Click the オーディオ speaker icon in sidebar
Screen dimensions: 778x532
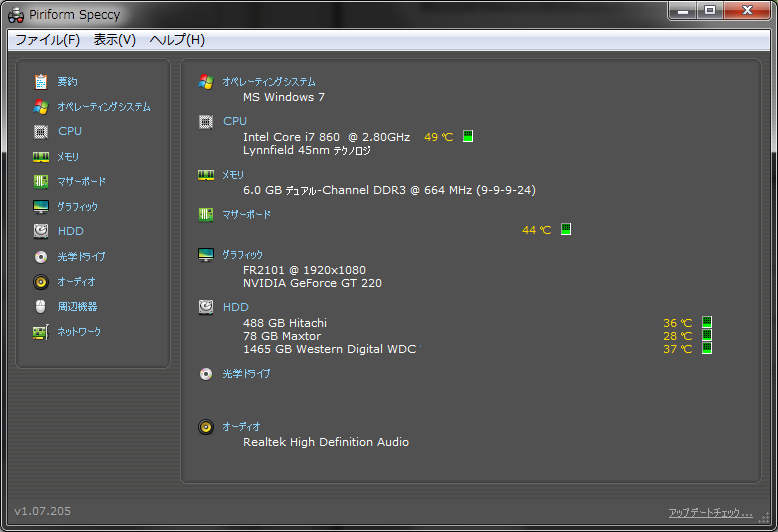click(x=41, y=282)
